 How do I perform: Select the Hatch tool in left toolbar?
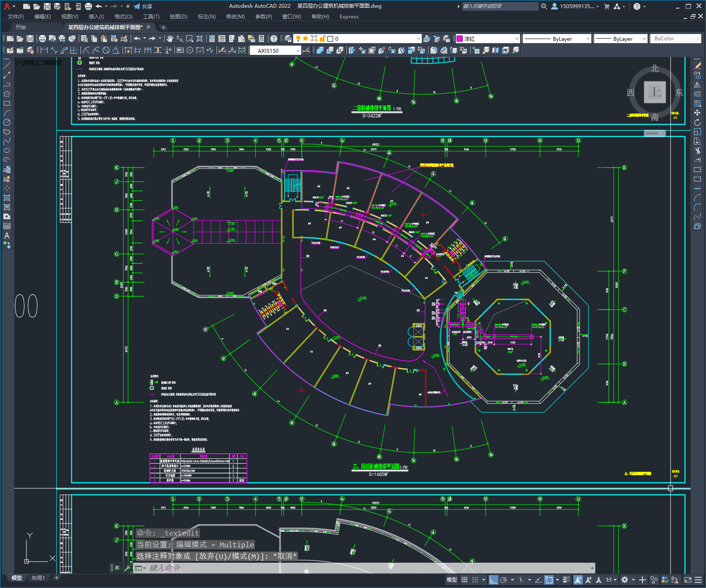pos(7,198)
